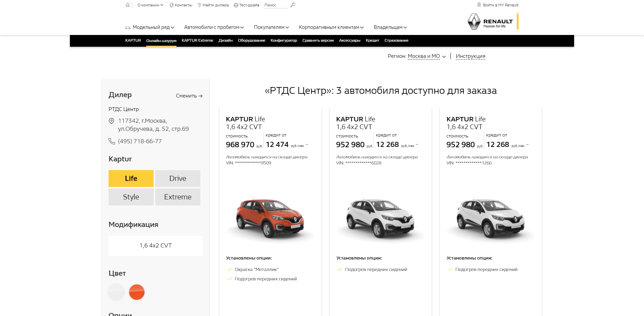Click the lock icon beside MY Renault login
Screen dimensions: 644x316
[479, 5]
